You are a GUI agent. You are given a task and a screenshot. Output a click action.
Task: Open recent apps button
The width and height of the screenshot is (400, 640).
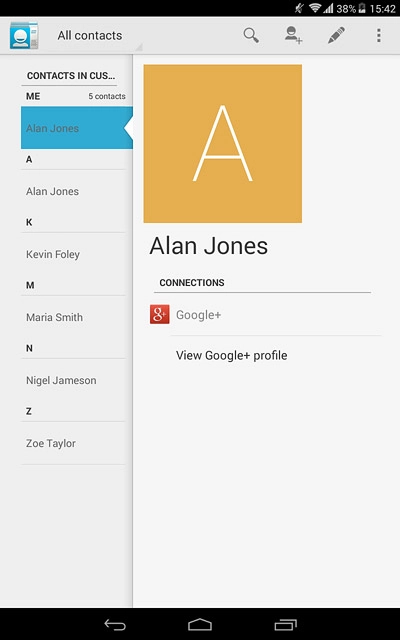click(285, 624)
